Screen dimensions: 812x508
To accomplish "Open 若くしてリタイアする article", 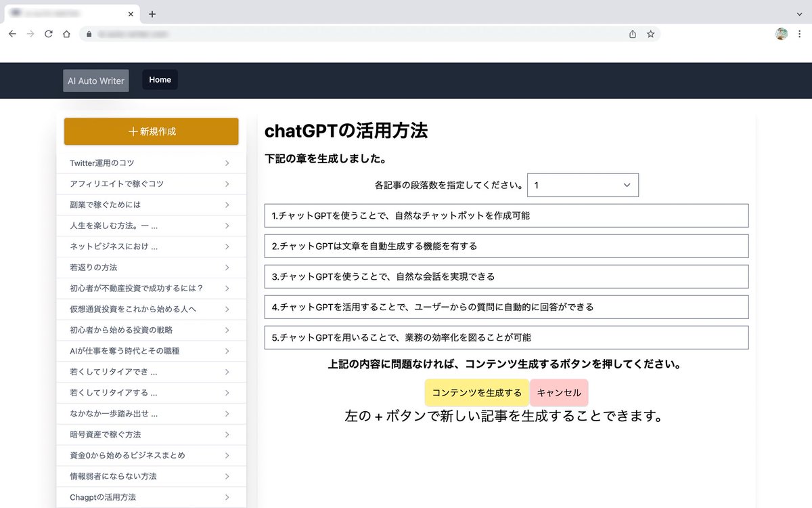I will point(152,393).
